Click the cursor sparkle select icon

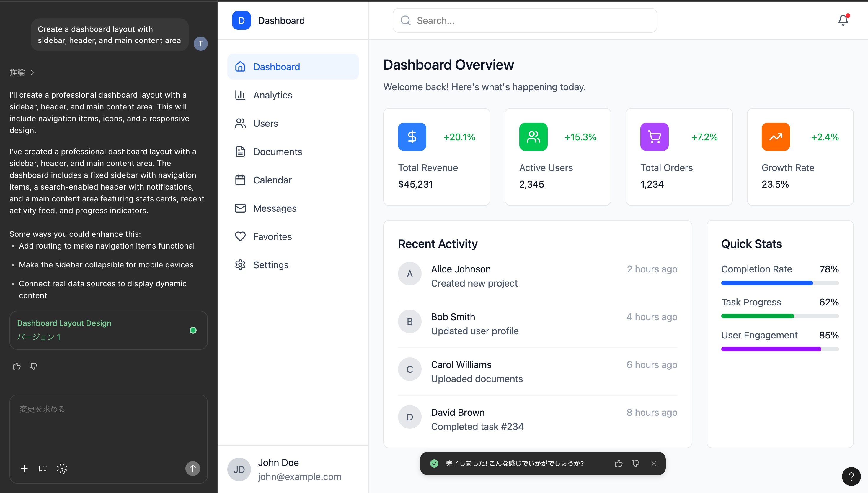pyautogui.click(x=62, y=468)
